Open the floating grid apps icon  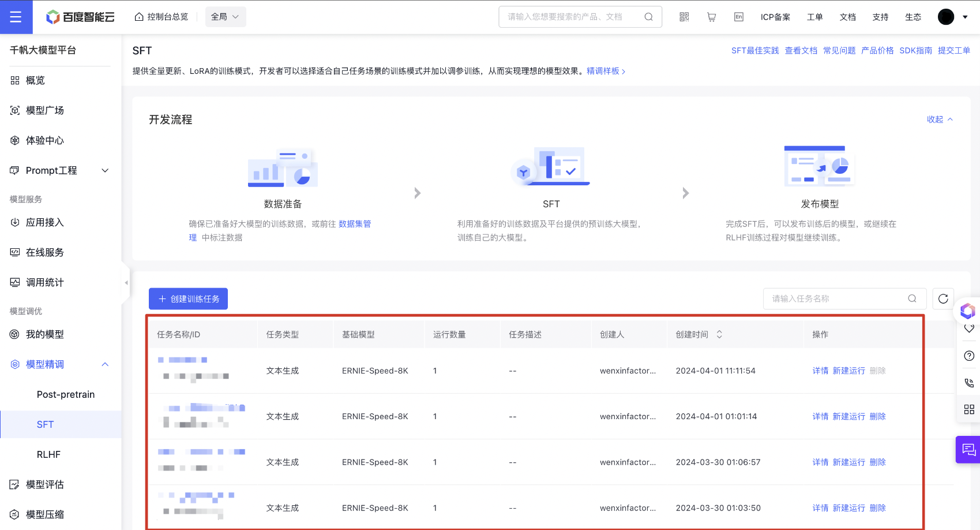[969, 409]
